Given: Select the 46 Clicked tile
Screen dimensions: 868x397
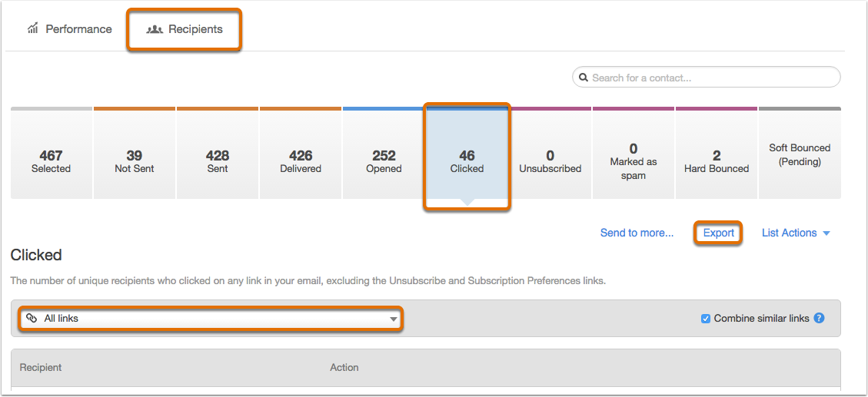Looking at the screenshot, I should tap(467, 153).
